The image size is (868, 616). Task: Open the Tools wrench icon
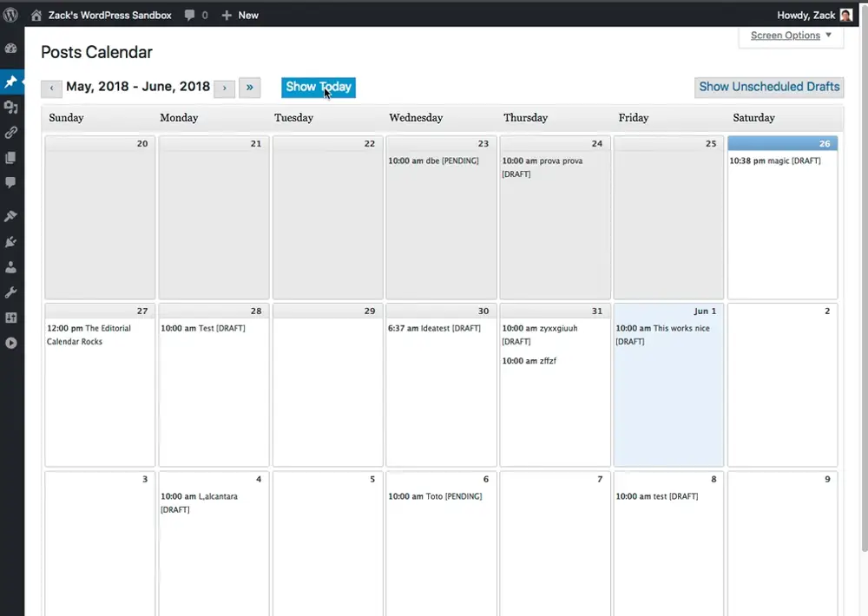(x=11, y=292)
